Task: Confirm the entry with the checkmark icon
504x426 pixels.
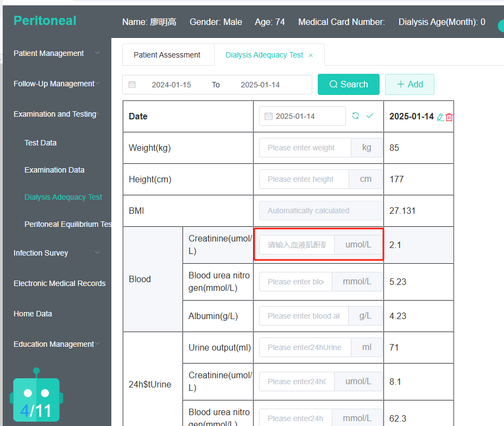Action: pos(370,116)
